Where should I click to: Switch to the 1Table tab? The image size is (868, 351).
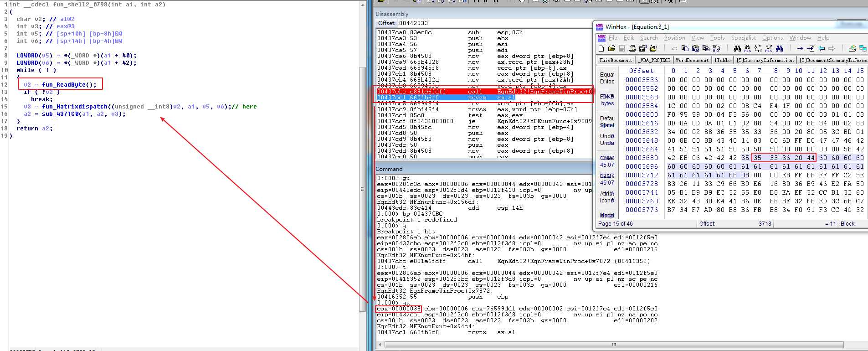(x=723, y=60)
